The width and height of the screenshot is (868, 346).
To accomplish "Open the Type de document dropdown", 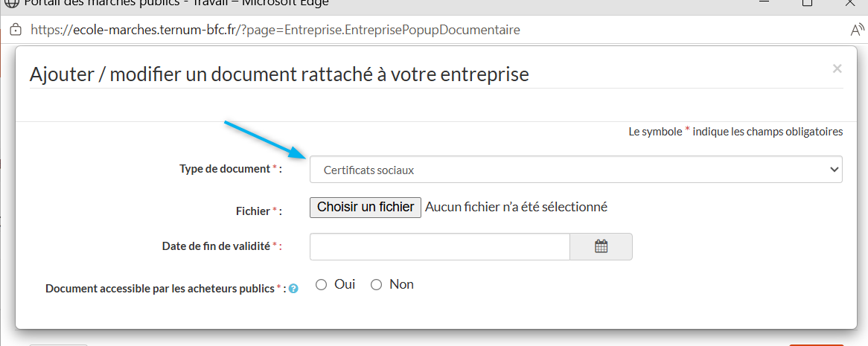I will (x=575, y=170).
